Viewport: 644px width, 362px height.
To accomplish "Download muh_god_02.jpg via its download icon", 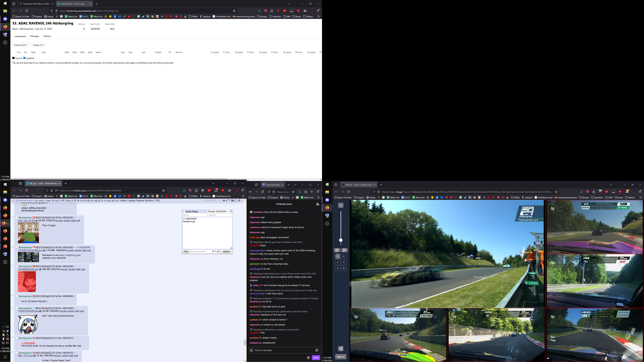I will pos(36,220).
